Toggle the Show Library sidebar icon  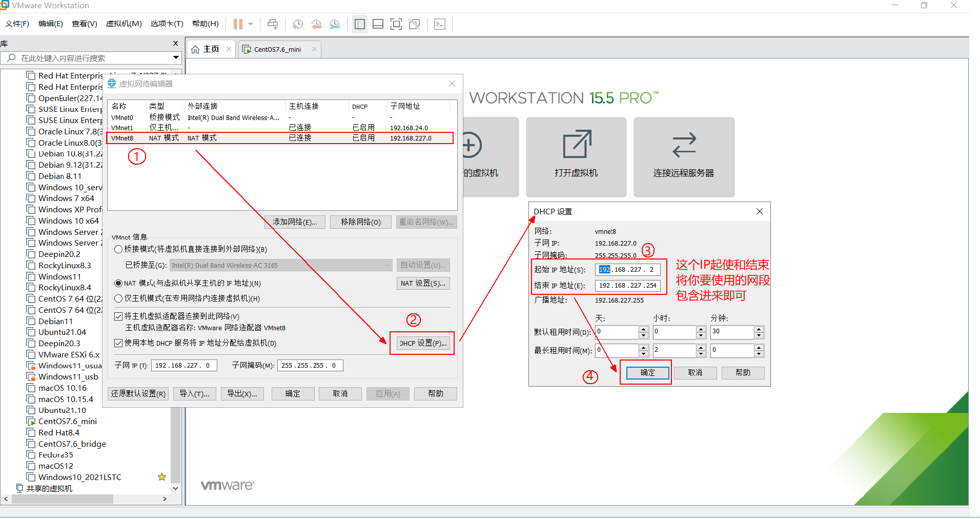360,24
